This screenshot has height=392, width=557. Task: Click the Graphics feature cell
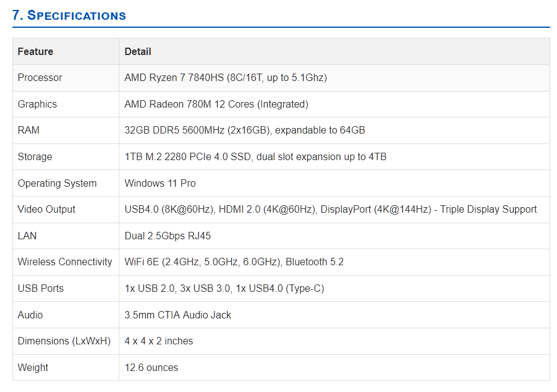[37, 104]
